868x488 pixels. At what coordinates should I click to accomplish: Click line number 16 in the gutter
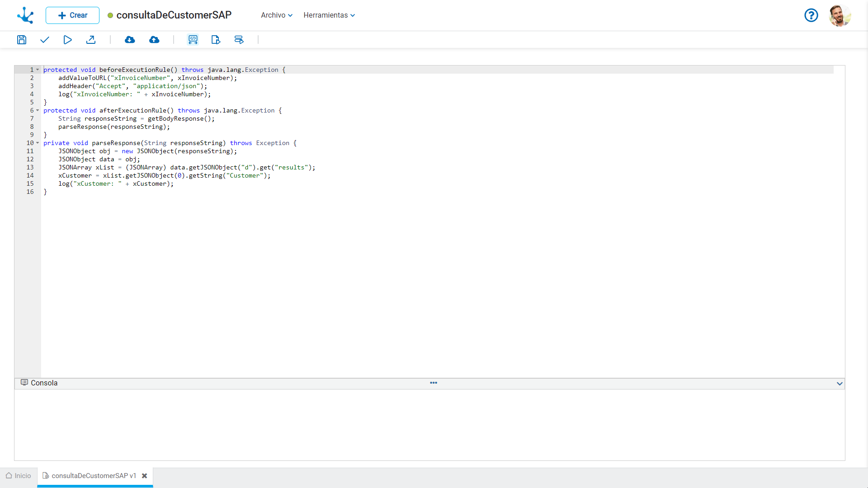tap(30, 192)
